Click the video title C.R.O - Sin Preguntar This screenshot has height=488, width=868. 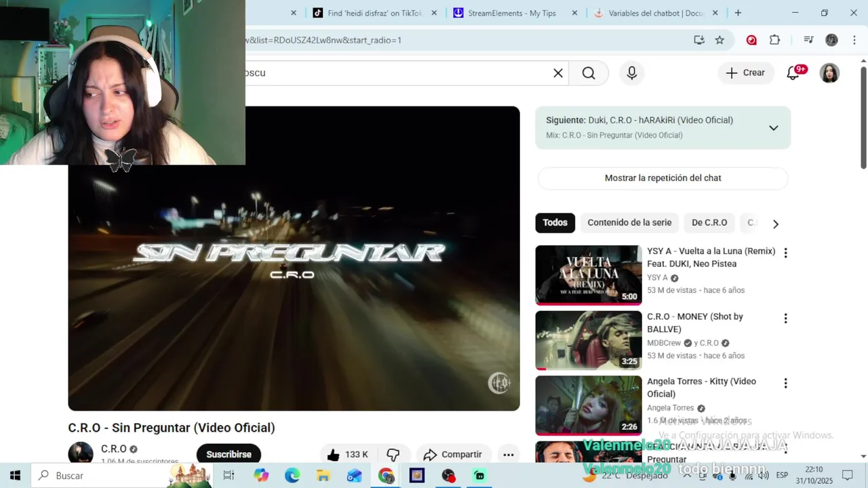[x=172, y=428]
